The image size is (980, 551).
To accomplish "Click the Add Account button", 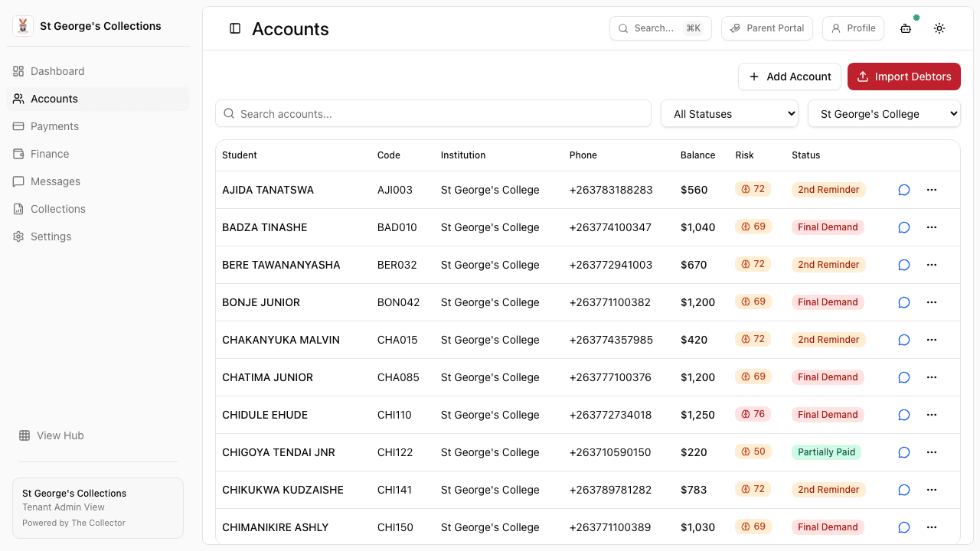I will coord(789,77).
